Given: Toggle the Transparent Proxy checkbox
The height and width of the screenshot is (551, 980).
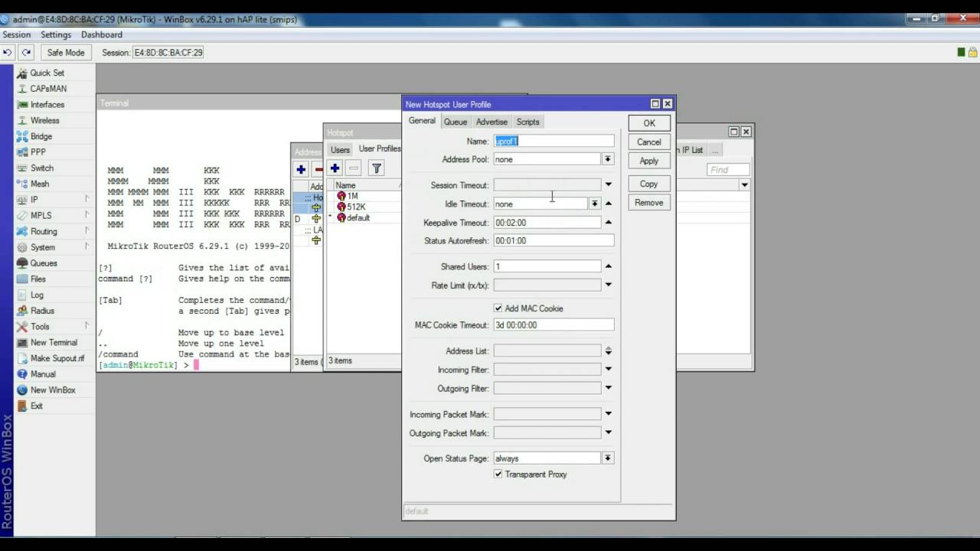Looking at the screenshot, I should 498,474.
